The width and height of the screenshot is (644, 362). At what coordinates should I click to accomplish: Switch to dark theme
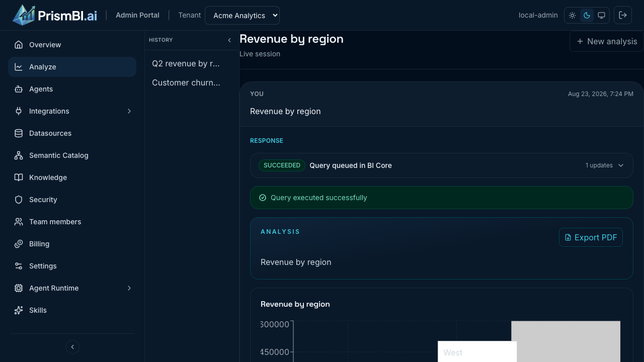[587, 15]
